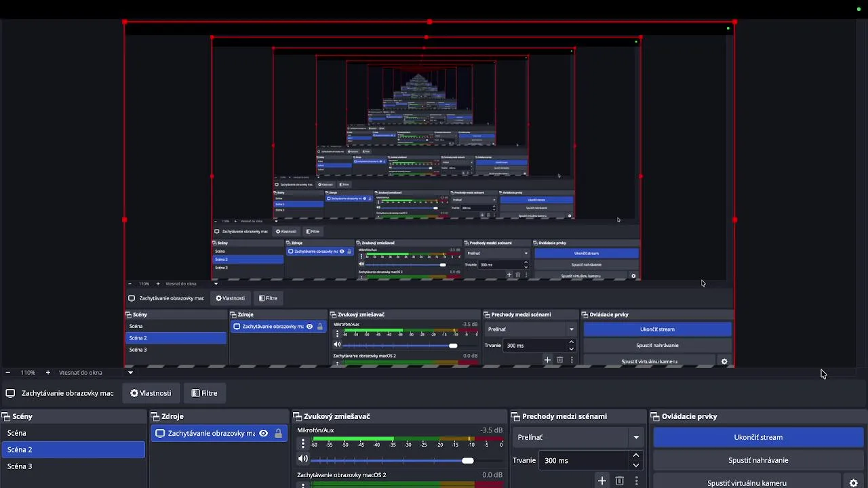
Task: Click the Zvukový zmiešavač dock header icon
Action: [x=297, y=417]
